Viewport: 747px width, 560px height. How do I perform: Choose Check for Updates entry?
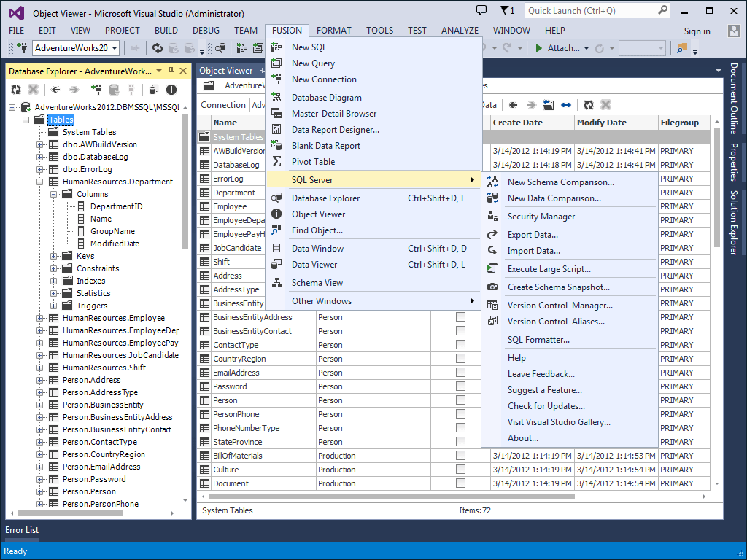click(x=570, y=405)
